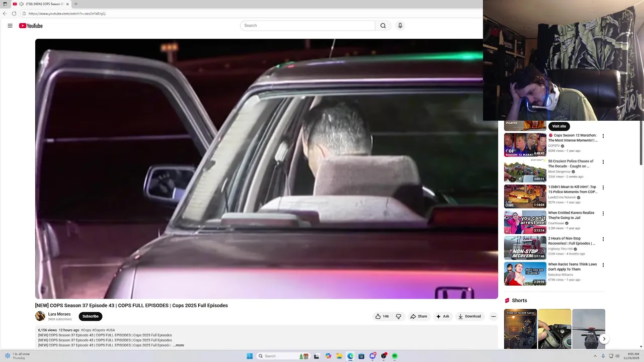Open options for Cops Season 12 Marathon
Image resolution: width=644 pixels, height=362 pixels.
pyautogui.click(x=603, y=136)
